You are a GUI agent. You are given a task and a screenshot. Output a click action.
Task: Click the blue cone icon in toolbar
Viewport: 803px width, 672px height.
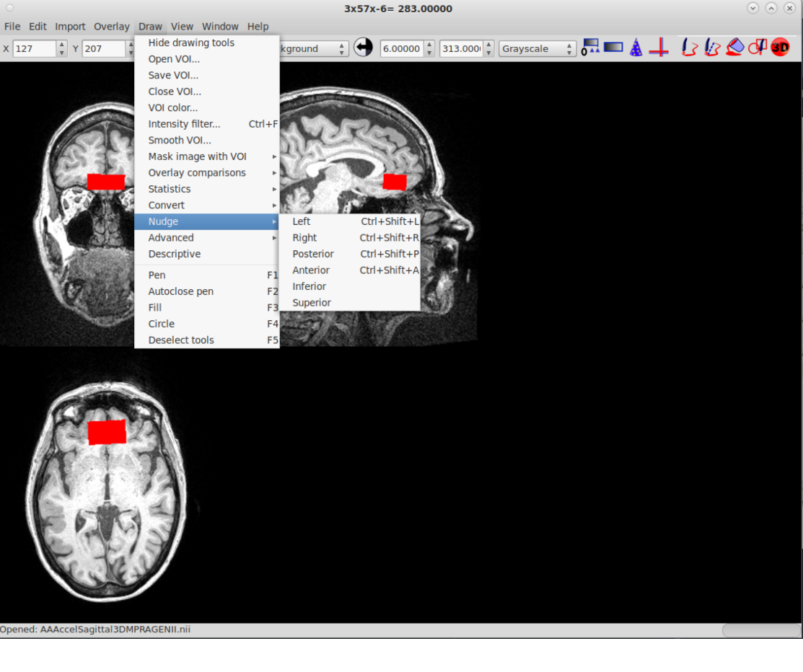[x=636, y=48]
